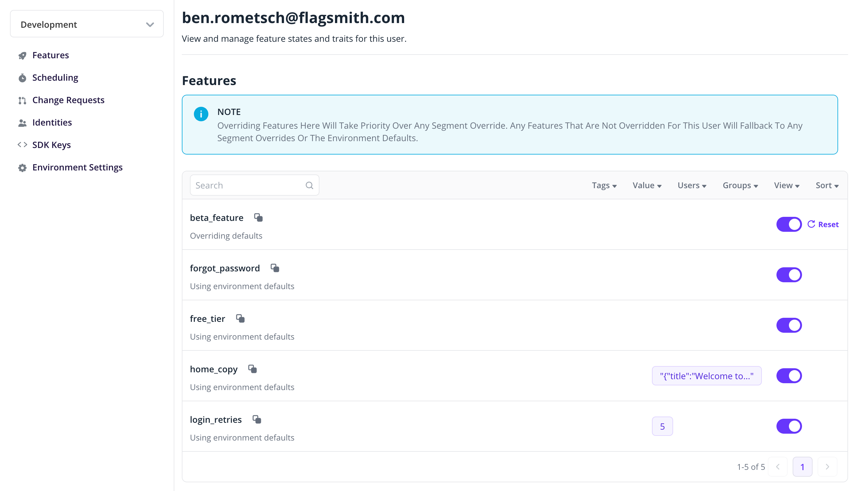Disable the beta_feature toggle
This screenshot has height=491, width=868.
click(x=789, y=224)
